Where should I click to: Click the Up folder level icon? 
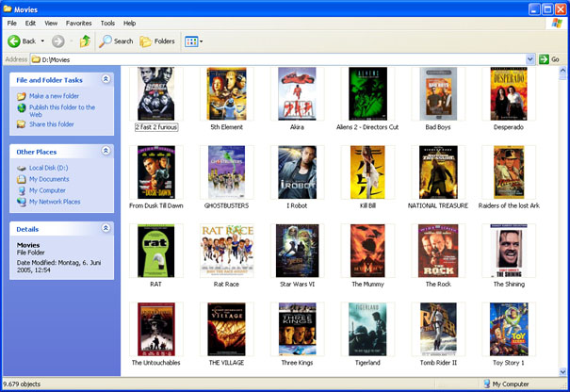[86, 41]
